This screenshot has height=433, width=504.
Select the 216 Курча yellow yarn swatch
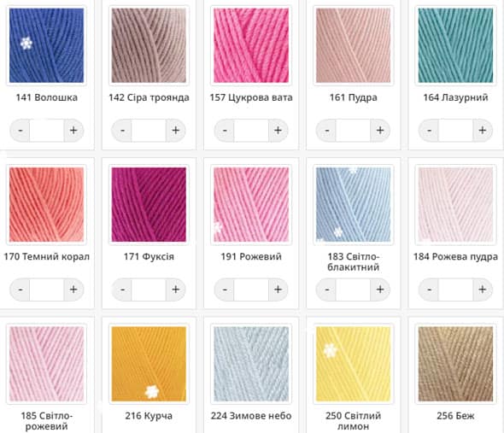(x=149, y=364)
